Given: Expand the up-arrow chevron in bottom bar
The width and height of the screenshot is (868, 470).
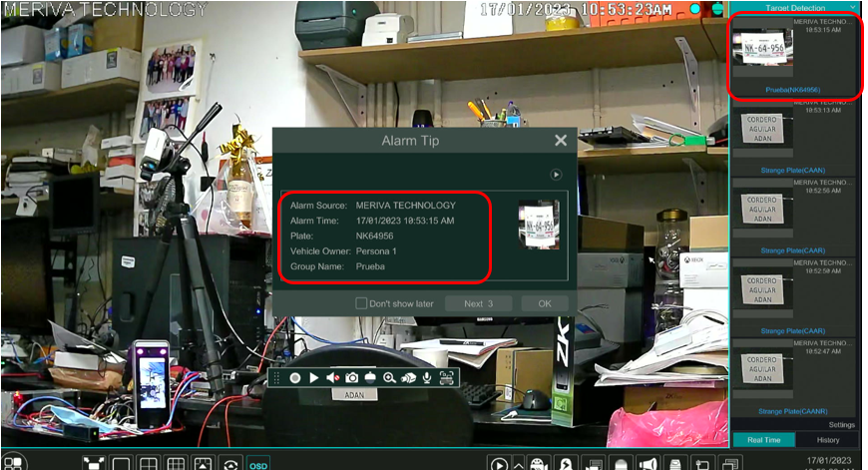Looking at the screenshot, I should click(519, 464).
